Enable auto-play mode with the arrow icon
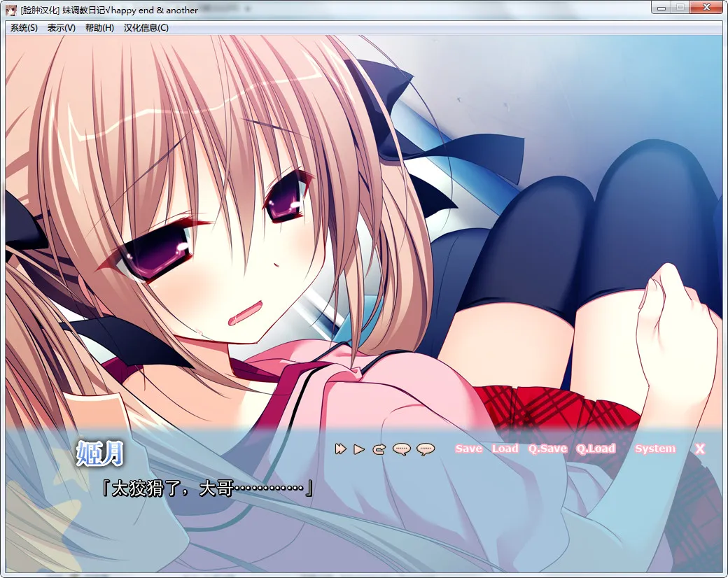This screenshot has height=578, width=728. point(358,449)
